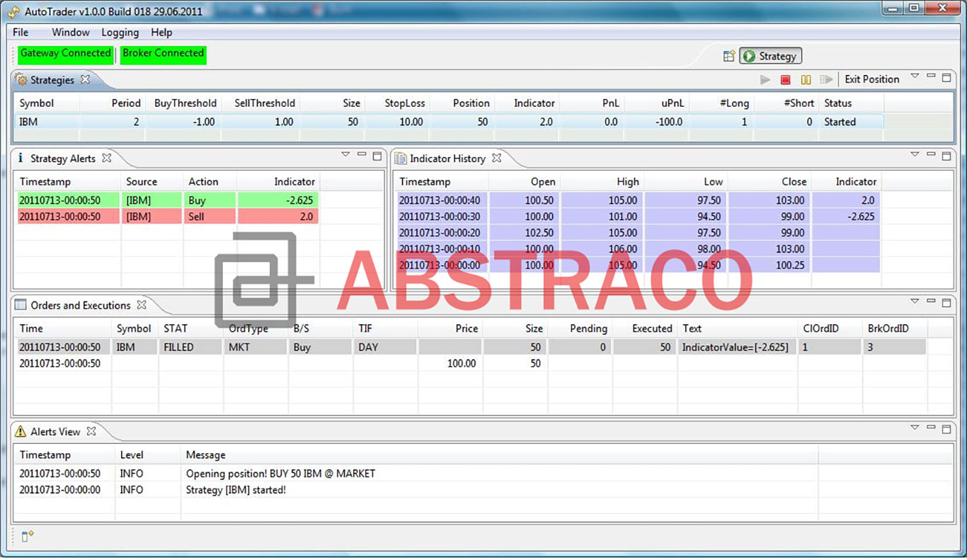Viewport: 967px width, 560px height.
Task: Click the red Stop strategy icon
Action: [x=785, y=79]
